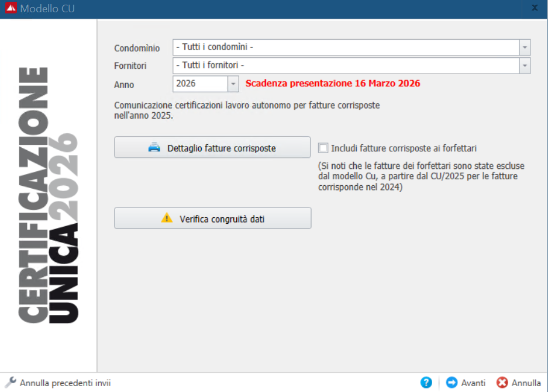548x392 pixels.
Task: Click the 2026 year value field
Action: pos(199,84)
